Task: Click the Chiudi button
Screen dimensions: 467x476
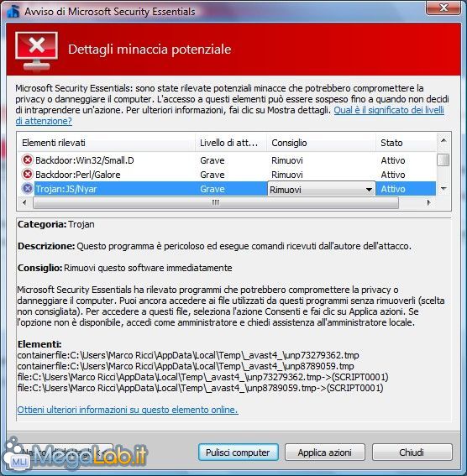Action: [412, 452]
